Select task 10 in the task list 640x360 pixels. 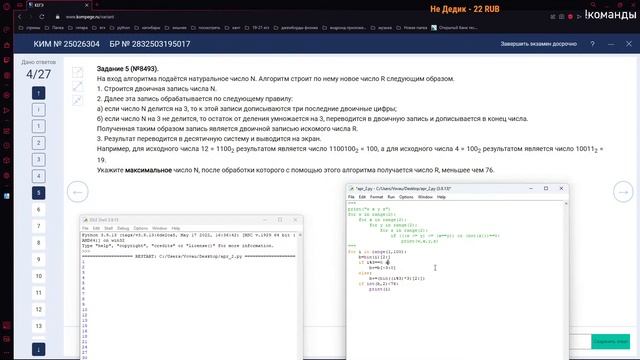pos(38,276)
